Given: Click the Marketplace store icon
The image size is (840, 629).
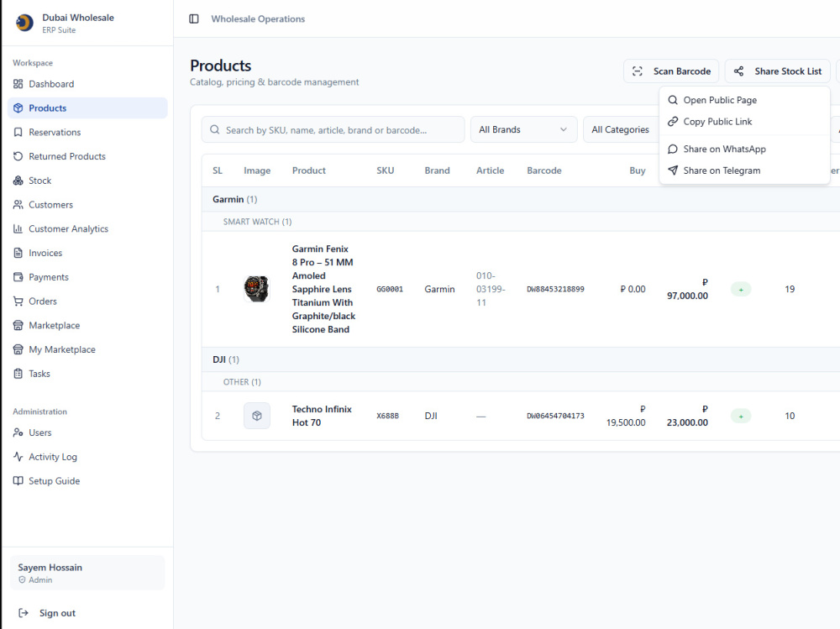Looking at the screenshot, I should [18, 325].
